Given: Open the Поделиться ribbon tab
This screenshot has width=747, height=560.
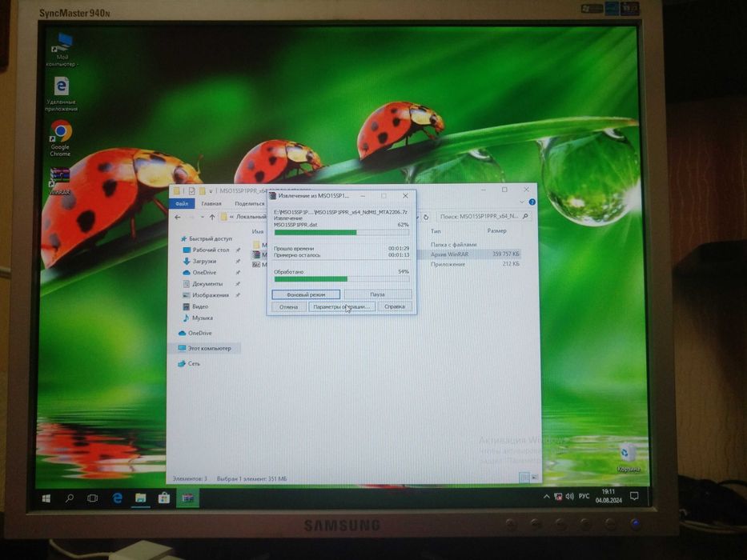Looking at the screenshot, I should coord(249,203).
